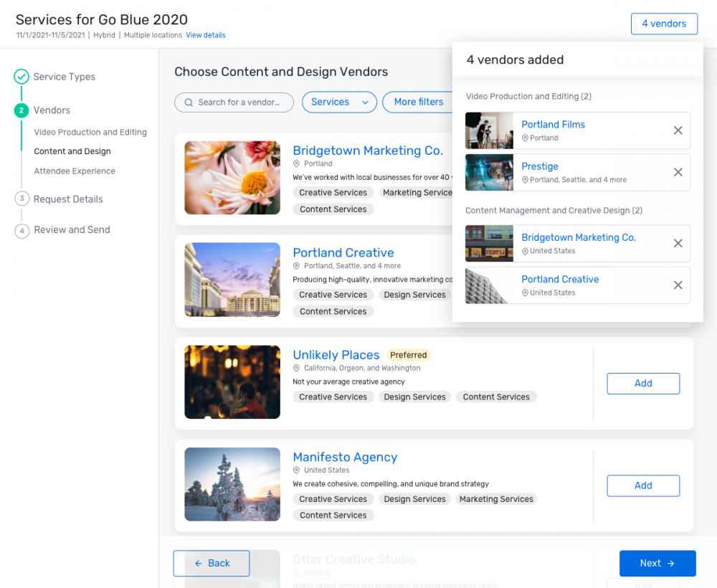Image resolution: width=717 pixels, height=588 pixels.
Task: Open the Portland Films vendor link
Action: click(x=553, y=124)
